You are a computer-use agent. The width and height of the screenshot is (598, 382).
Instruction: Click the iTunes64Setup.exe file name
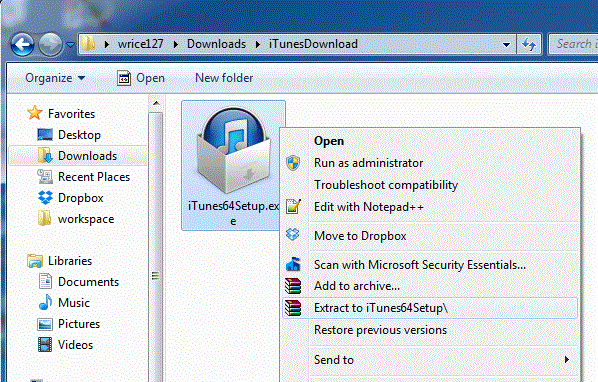coord(233,213)
